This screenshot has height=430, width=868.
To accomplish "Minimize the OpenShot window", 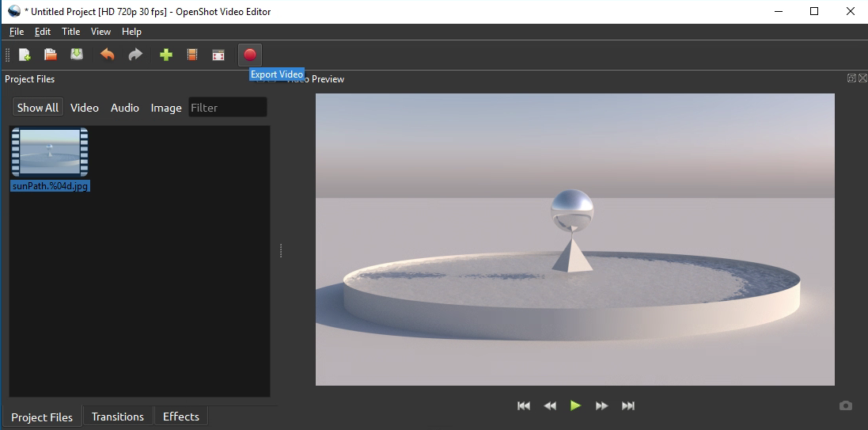I will click(779, 11).
